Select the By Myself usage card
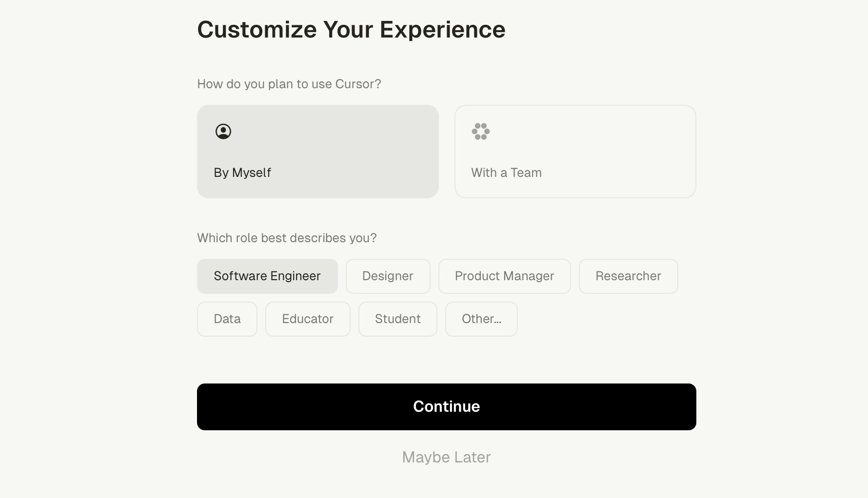 (x=317, y=152)
